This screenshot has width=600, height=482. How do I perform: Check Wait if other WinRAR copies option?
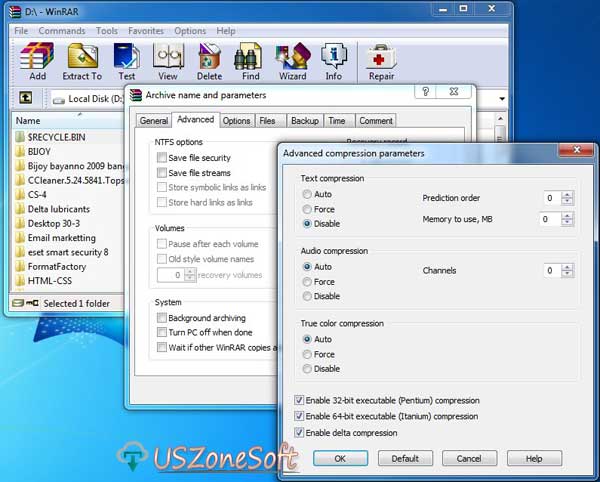(x=162, y=347)
